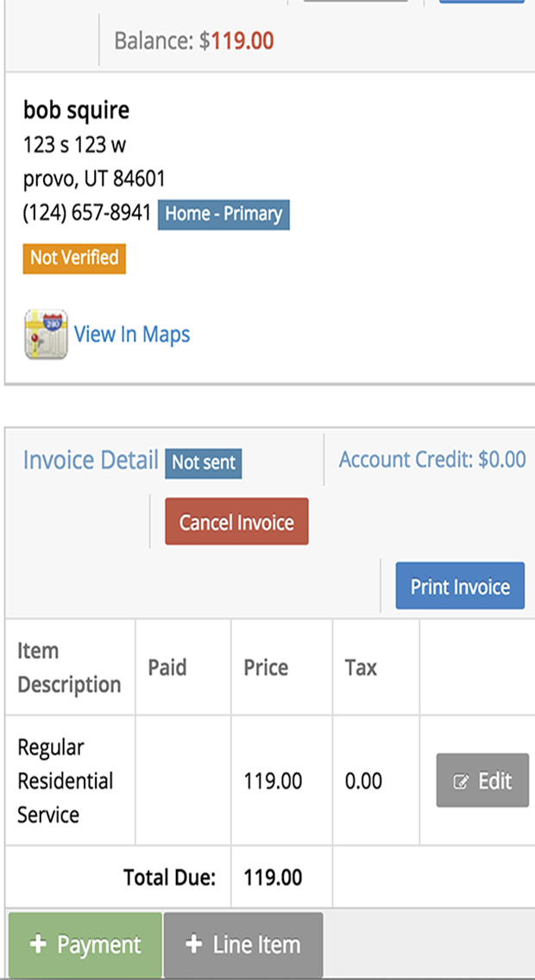This screenshot has height=980, width=535.
Task: Open the Paid column header
Action: pyautogui.click(x=167, y=667)
